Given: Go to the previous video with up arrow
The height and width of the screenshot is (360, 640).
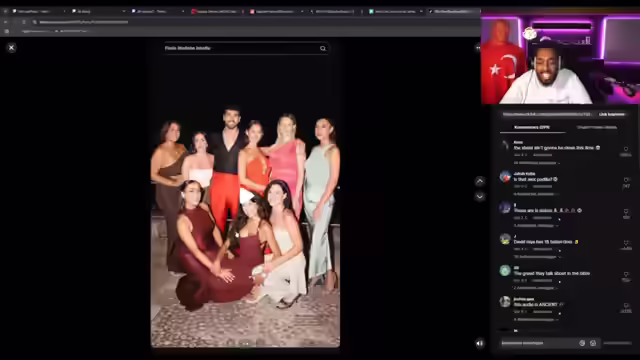Looking at the screenshot, I should pyautogui.click(x=480, y=181).
